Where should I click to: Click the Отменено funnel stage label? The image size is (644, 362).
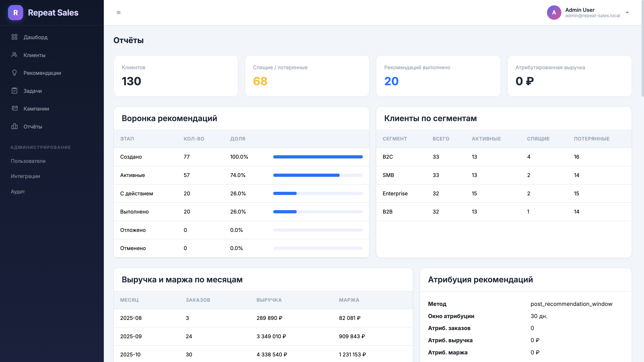click(x=133, y=248)
